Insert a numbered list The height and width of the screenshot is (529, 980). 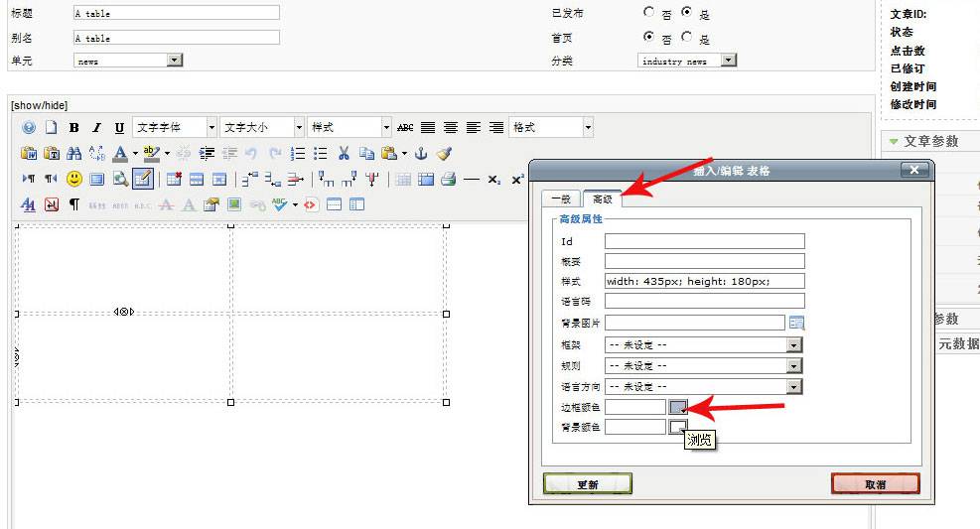tap(298, 153)
